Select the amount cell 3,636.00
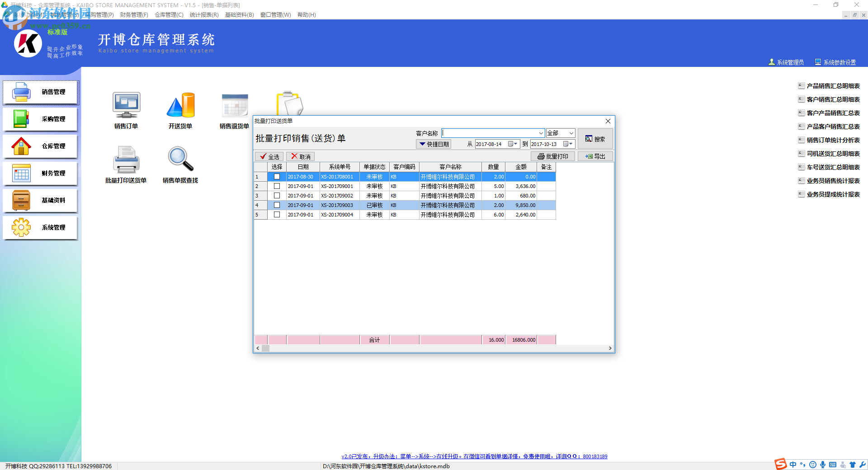Screen dimensions: 868x470 click(521, 186)
